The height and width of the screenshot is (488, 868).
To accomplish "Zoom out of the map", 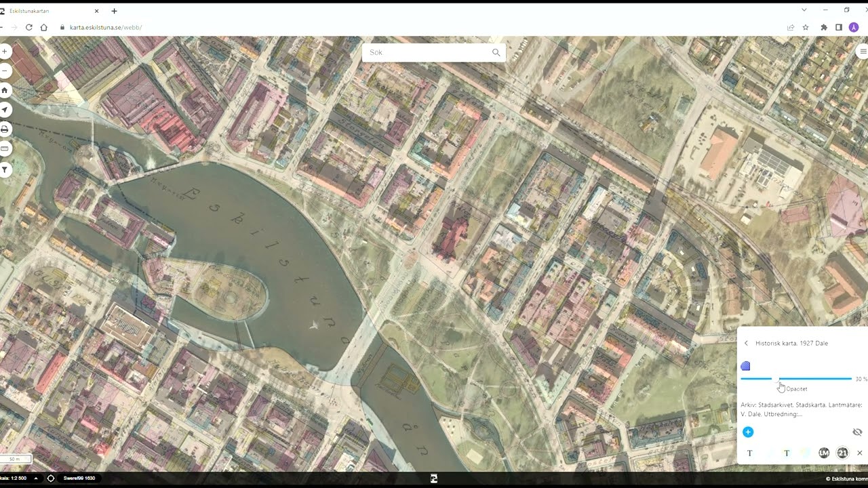I will [x=5, y=70].
